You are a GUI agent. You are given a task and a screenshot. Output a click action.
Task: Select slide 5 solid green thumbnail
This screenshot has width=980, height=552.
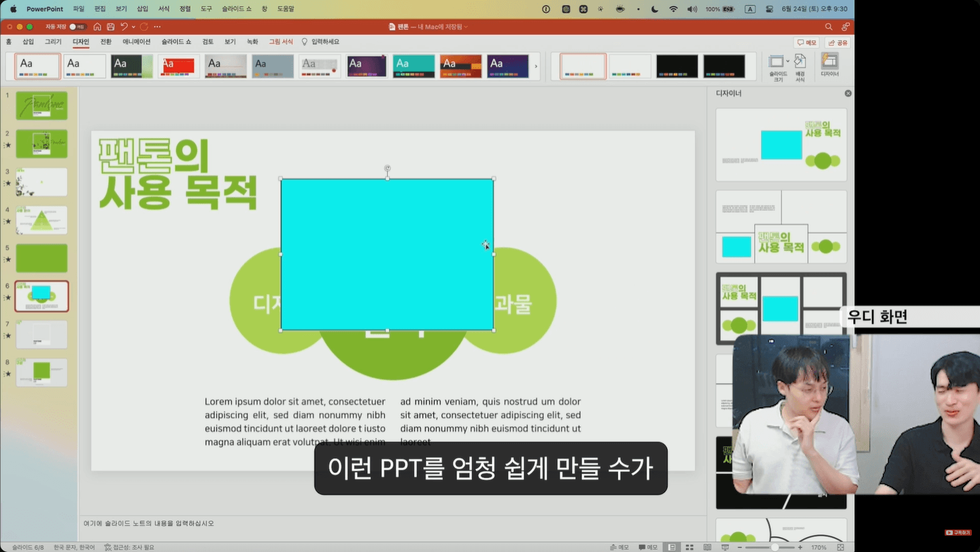click(41, 258)
